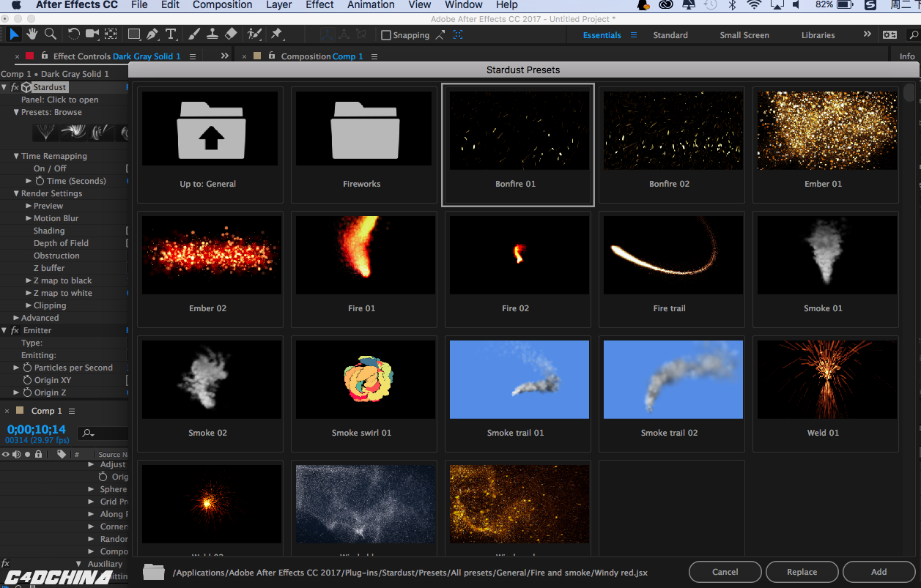Toggle the timeline solo column header

(28, 455)
